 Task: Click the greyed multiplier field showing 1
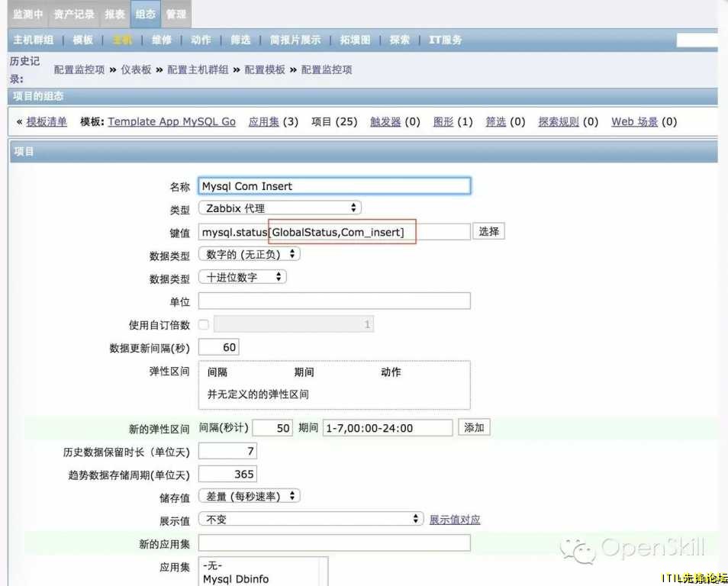(x=294, y=324)
